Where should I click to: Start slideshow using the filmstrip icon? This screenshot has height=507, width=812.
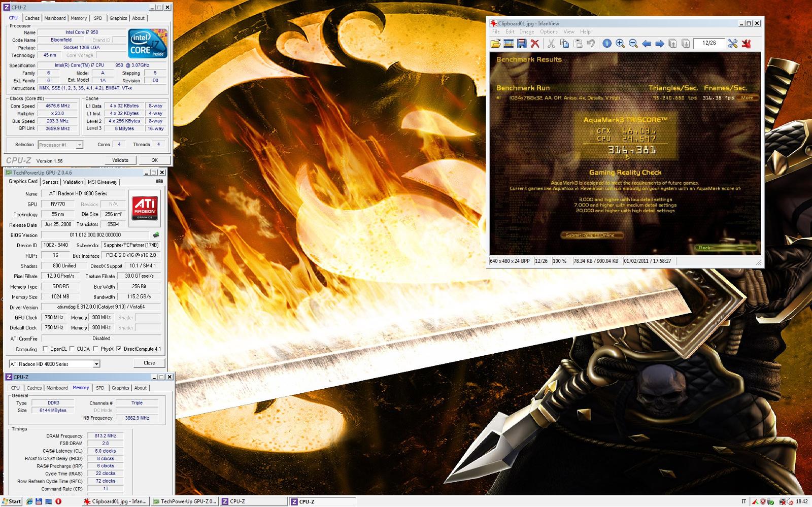[509, 44]
